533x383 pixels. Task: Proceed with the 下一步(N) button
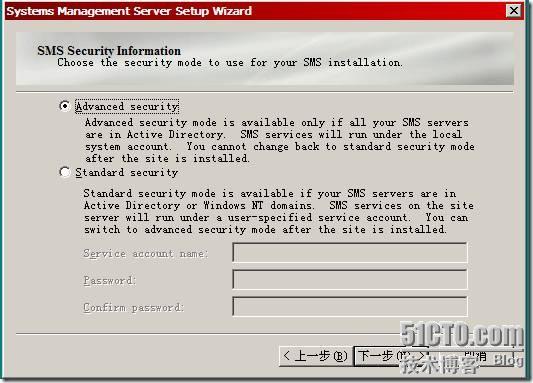pos(391,356)
